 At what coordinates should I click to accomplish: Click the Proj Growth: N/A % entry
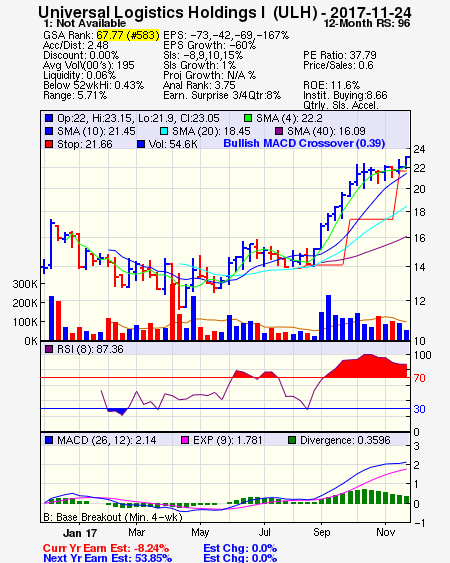209,75
